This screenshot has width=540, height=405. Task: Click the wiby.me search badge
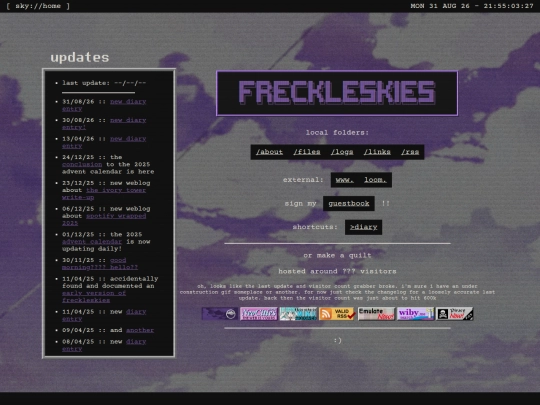[415, 314]
